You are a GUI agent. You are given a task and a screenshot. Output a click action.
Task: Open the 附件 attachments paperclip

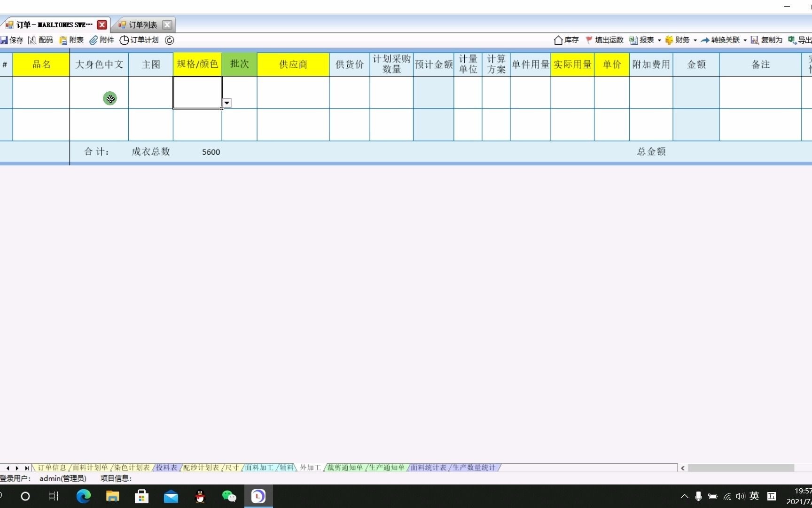[x=102, y=40]
